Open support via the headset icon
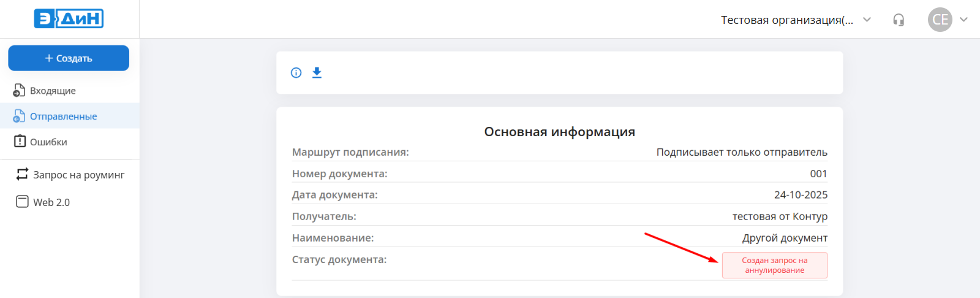 point(899,20)
